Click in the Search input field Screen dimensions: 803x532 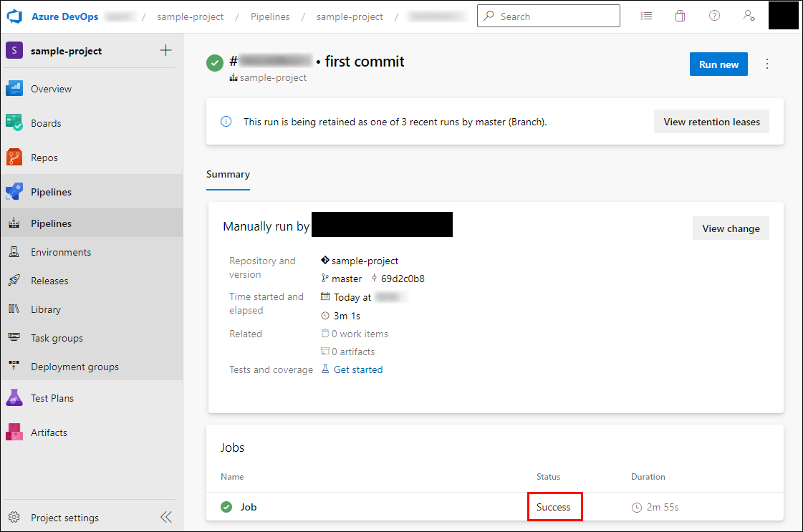[549, 16]
